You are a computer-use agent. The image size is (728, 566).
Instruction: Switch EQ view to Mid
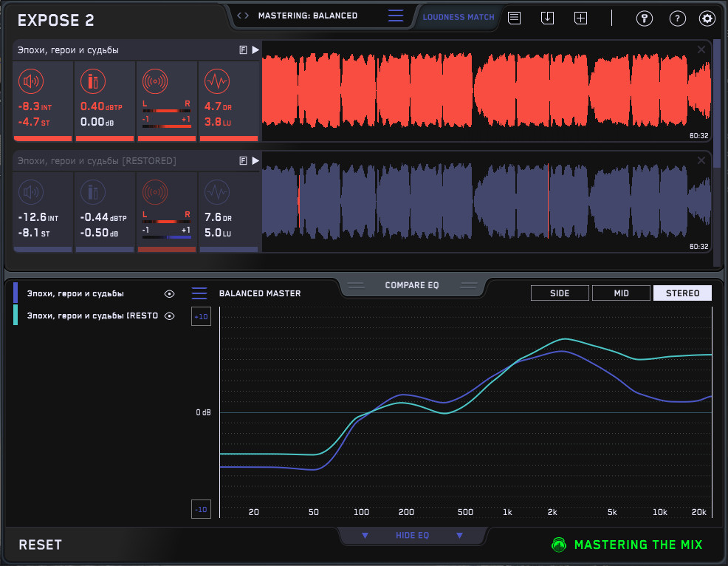click(621, 293)
